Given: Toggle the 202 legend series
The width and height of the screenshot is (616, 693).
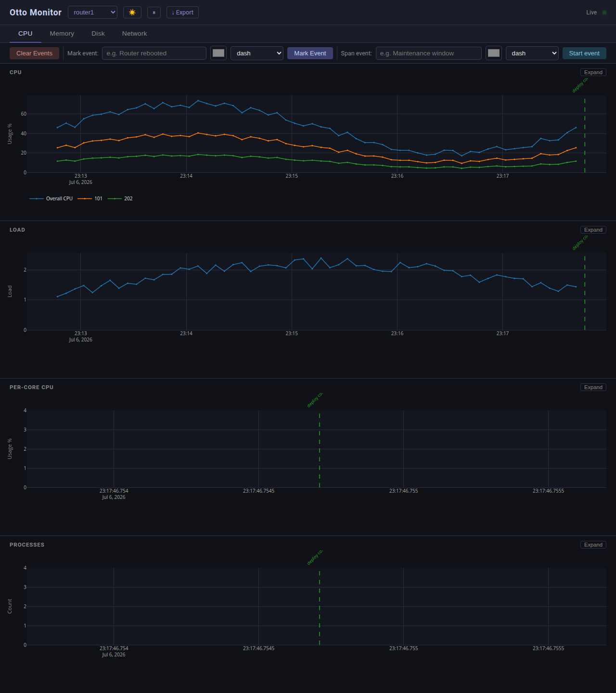Looking at the screenshot, I should click(120, 198).
